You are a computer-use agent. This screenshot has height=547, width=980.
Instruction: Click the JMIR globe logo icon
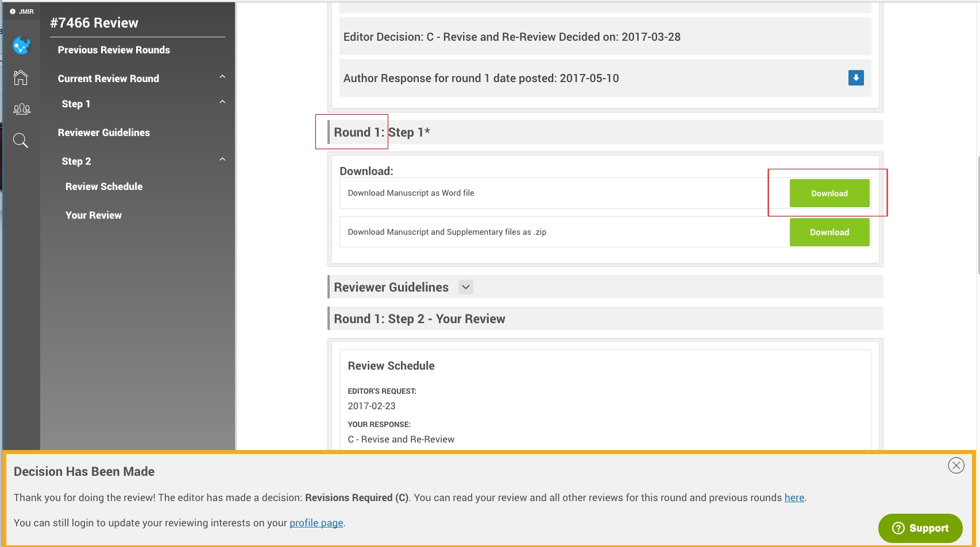tap(21, 45)
